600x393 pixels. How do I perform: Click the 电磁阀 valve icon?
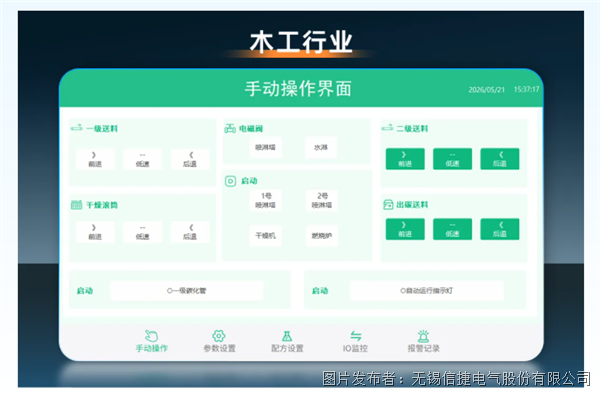230,129
